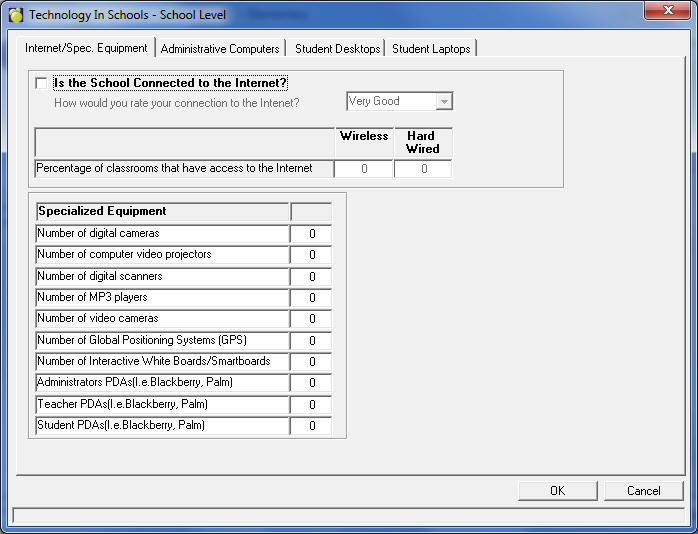Focus the digital cameras count field

pyautogui.click(x=311, y=234)
